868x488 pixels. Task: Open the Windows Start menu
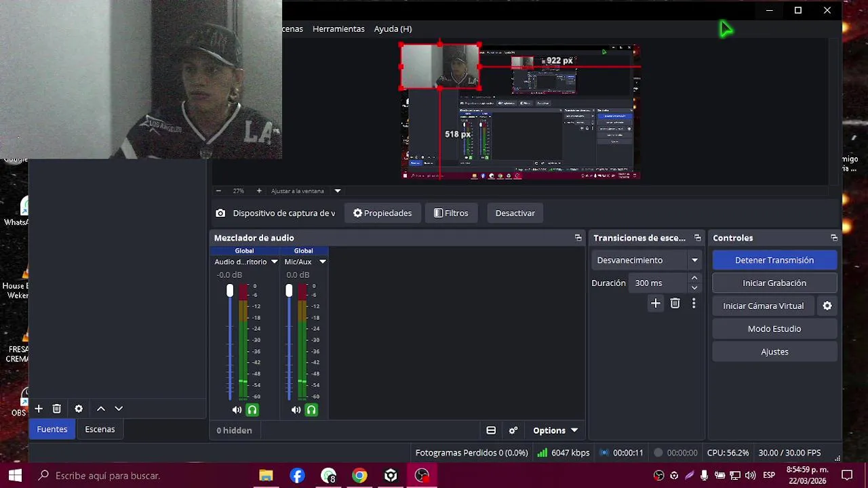click(x=15, y=476)
